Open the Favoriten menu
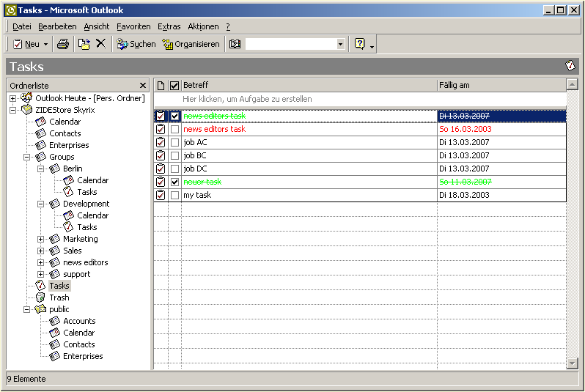585x392 pixels. [133, 26]
